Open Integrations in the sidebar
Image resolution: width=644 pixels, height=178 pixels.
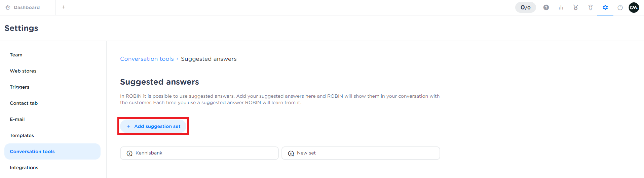point(24,168)
